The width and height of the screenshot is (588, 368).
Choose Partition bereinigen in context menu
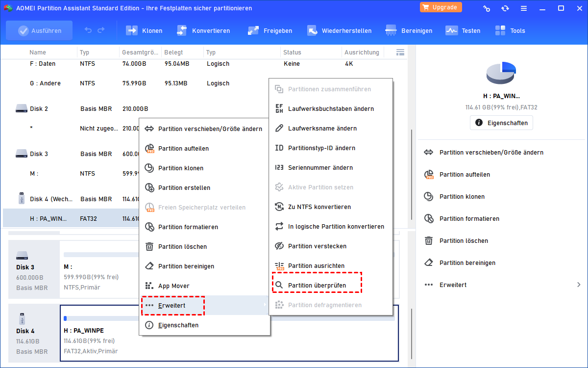click(x=205, y=266)
